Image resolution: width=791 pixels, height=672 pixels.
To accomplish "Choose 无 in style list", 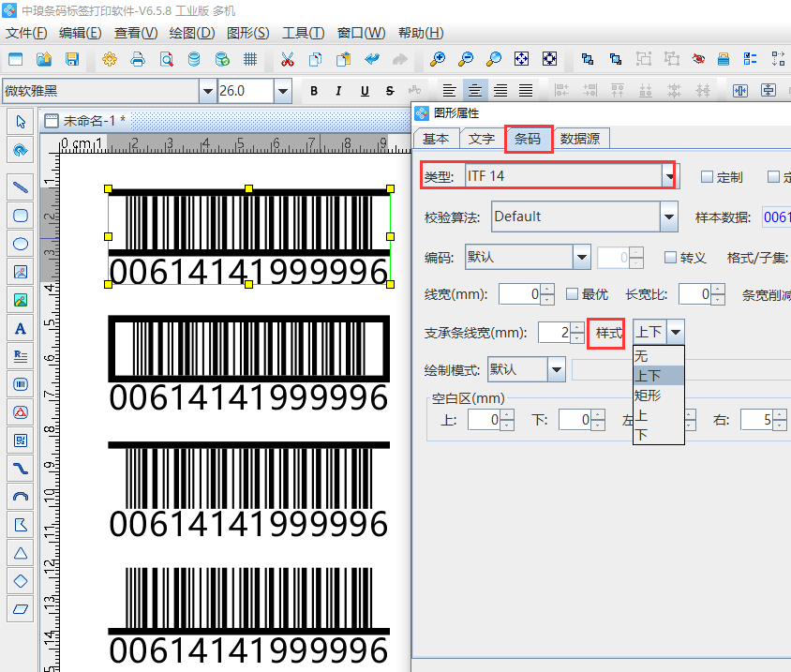I will [658, 356].
